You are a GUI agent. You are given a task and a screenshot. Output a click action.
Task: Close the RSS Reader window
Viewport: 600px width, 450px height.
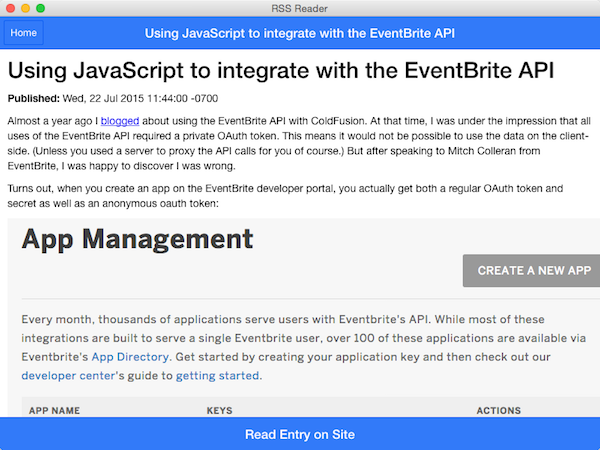[10, 8]
